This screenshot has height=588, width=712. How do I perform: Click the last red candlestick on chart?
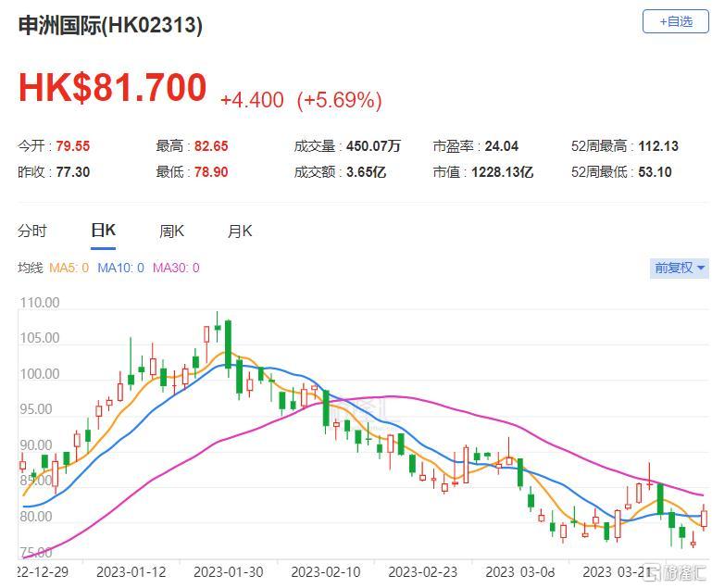[705, 518]
